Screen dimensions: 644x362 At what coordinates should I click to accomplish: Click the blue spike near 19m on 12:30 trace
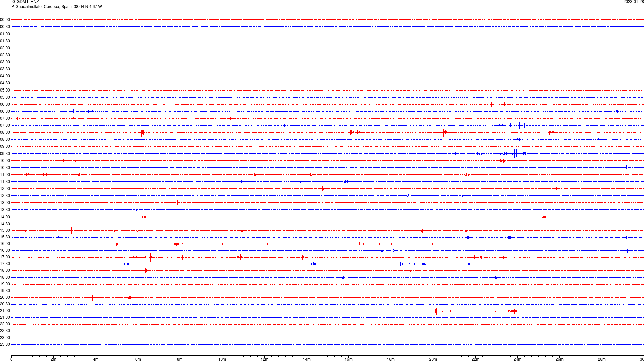pos(408,196)
